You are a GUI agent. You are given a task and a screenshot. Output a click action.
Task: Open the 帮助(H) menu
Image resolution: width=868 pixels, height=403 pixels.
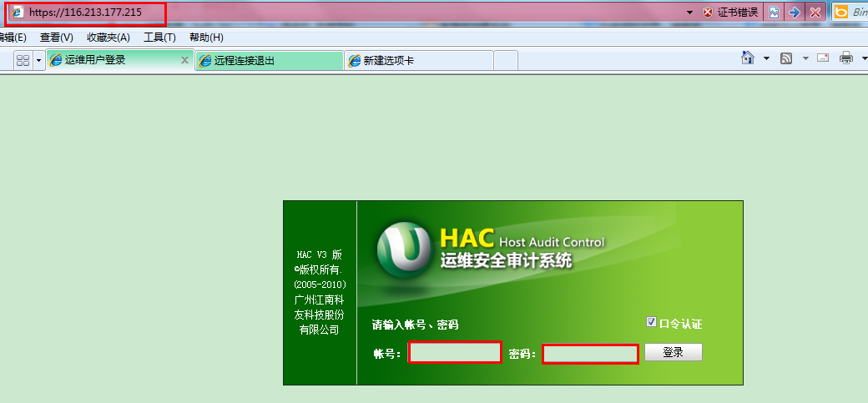[x=206, y=38]
